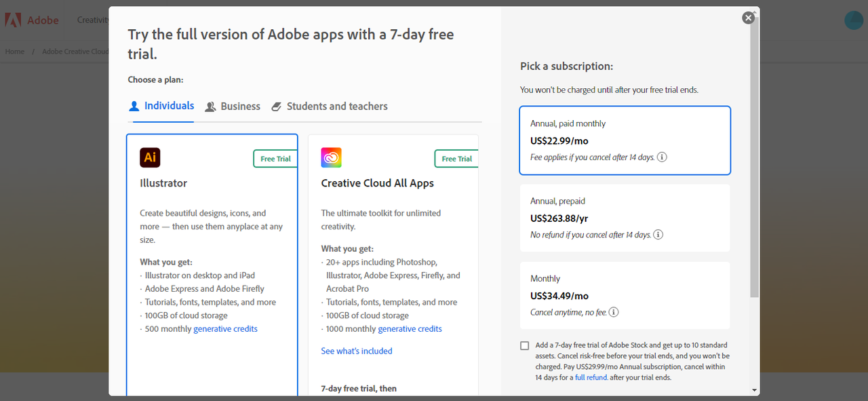Select the Individuals plan tab

(x=161, y=106)
